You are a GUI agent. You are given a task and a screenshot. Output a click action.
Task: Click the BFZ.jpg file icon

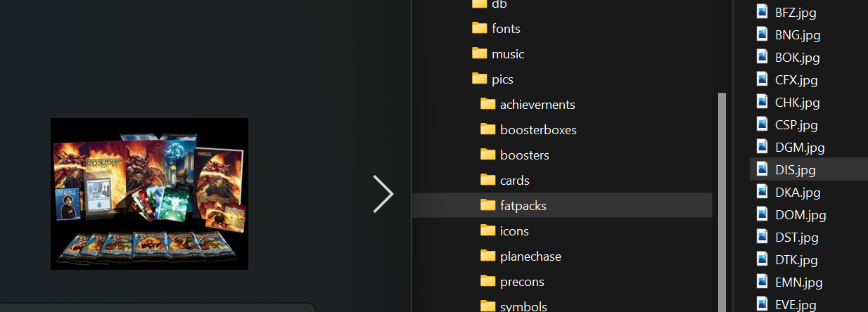pos(762,11)
